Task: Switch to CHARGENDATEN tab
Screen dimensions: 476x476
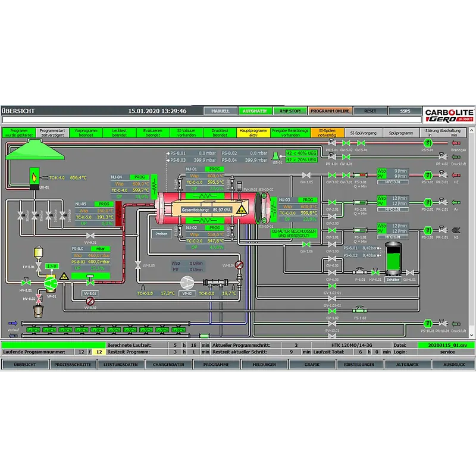Action: (168, 365)
